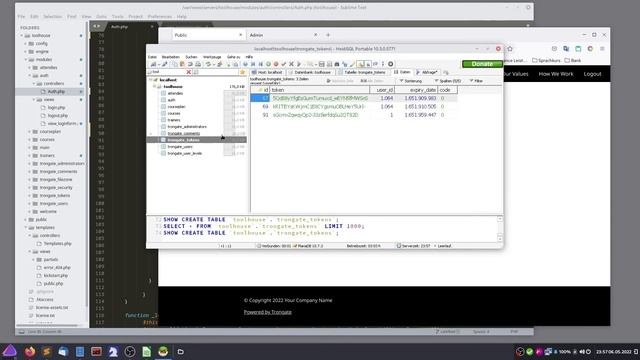Click the round dark icon at toolbar end
This screenshot has height=360, width=640.
[x=391, y=64]
